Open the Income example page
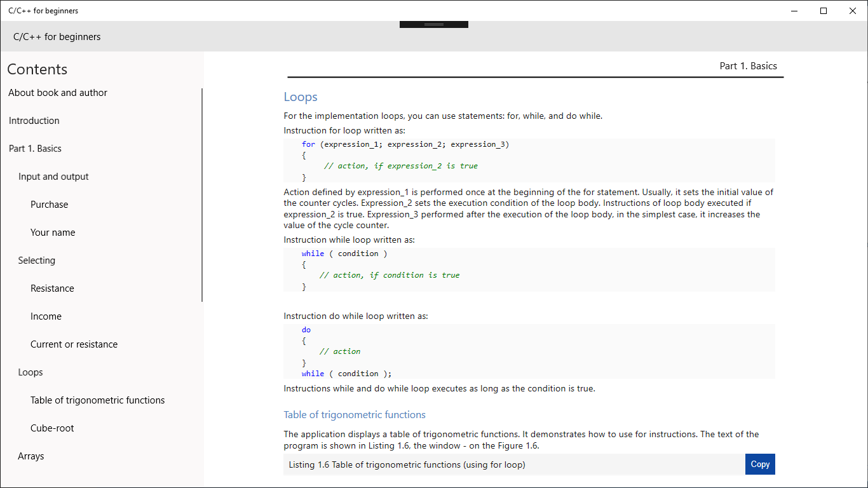 pos(46,316)
